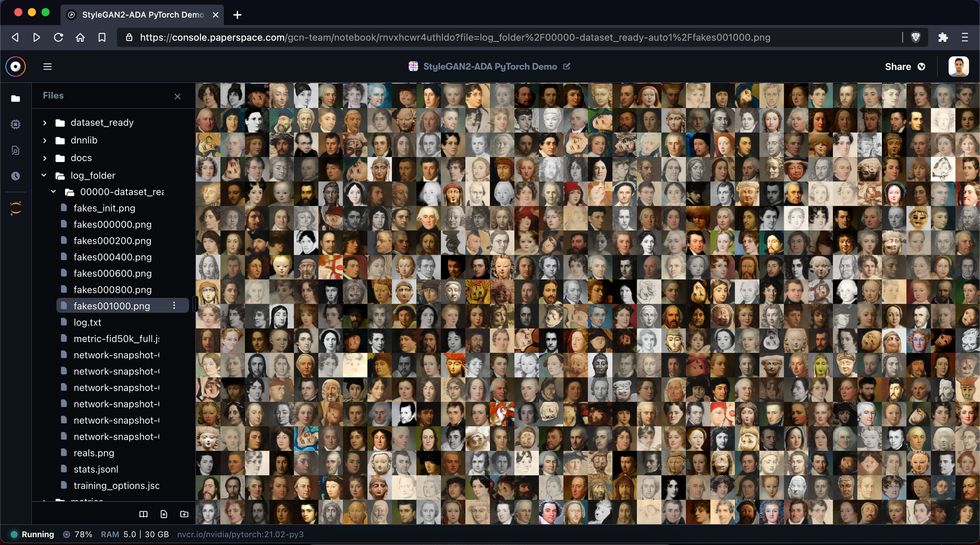Close the Files panel
Image resolution: width=980 pixels, height=545 pixels.
click(177, 96)
